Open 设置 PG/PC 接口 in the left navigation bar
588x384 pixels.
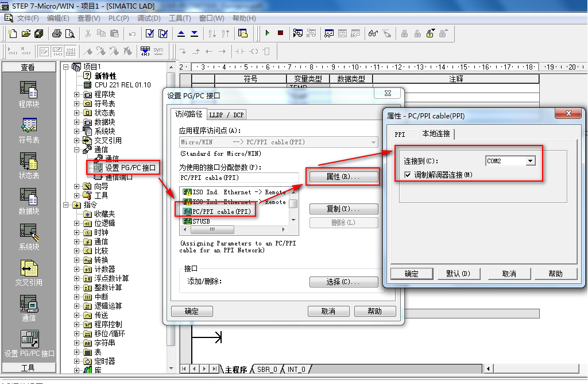click(x=29, y=343)
